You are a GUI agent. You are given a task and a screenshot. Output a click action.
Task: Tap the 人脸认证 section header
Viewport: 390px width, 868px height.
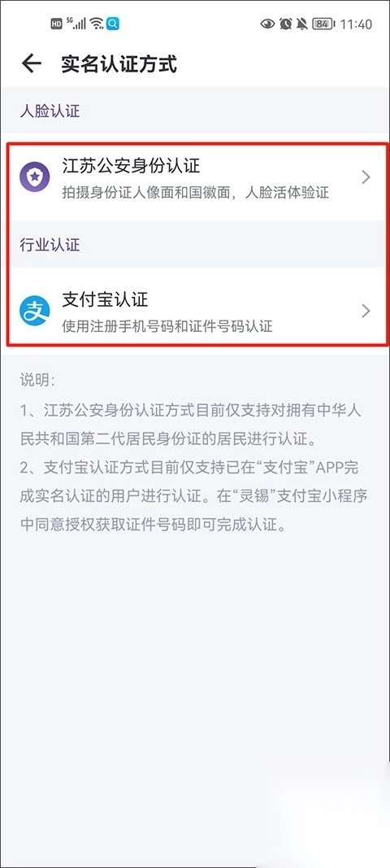[x=50, y=111]
